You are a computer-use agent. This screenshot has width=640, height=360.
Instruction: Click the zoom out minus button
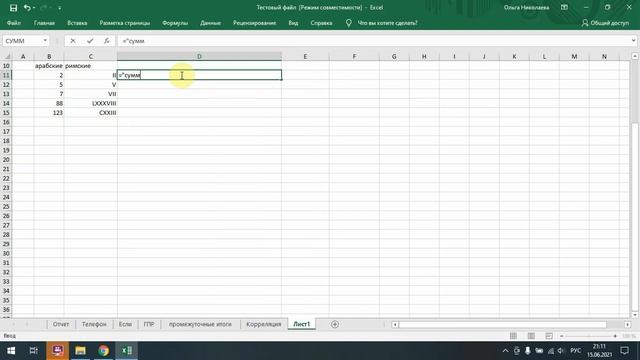562,336
